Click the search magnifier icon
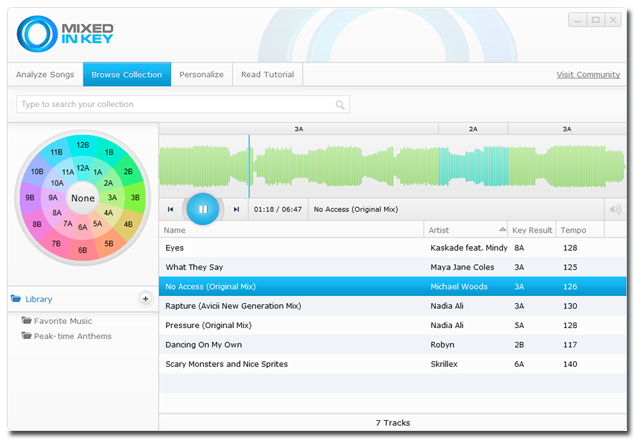The image size is (634, 441). point(340,105)
